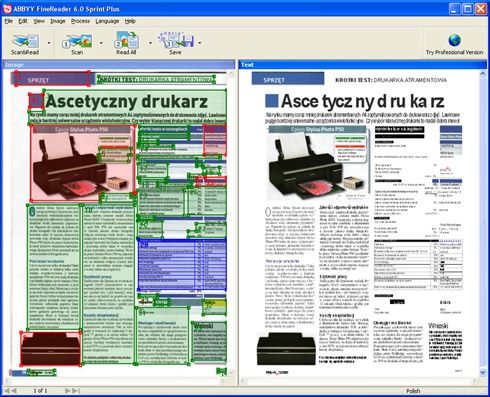Click the blue square beside the Text pane headline
This screenshot has height=397, width=490.
[272, 101]
